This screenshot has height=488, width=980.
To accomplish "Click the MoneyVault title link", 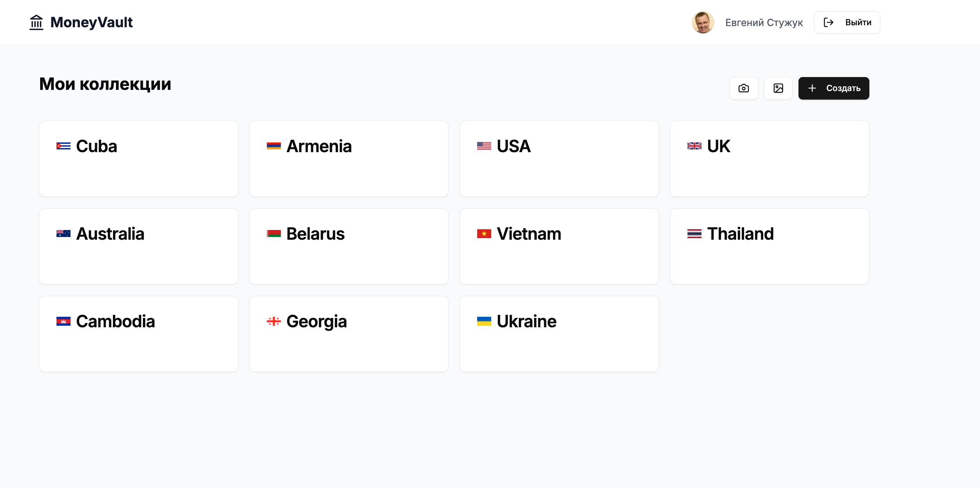I will click(92, 23).
